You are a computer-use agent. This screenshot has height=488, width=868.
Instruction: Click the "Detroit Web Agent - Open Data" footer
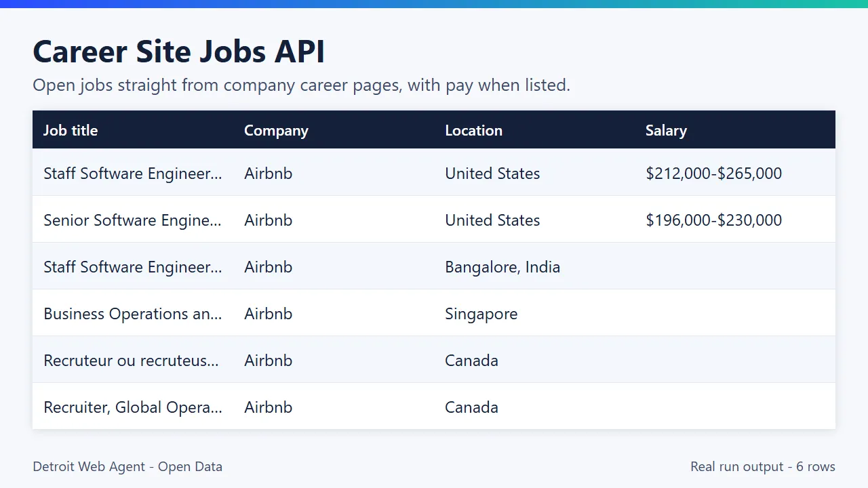click(x=127, y=466)
